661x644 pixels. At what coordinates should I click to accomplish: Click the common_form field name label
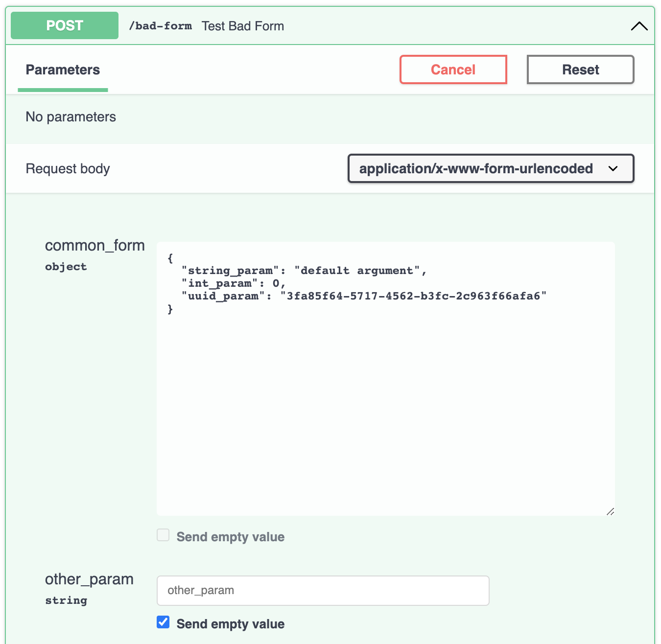(x=95, y=245)
